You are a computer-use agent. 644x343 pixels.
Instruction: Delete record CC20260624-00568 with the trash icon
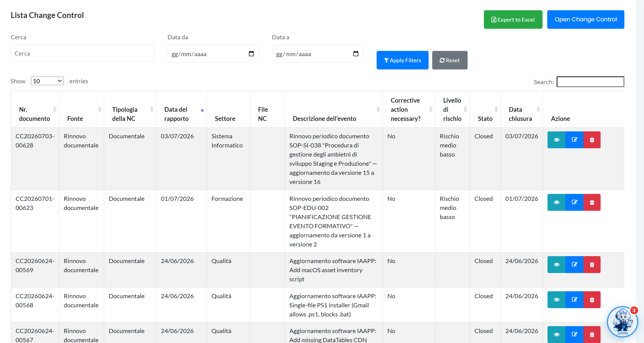click(592, 300)
